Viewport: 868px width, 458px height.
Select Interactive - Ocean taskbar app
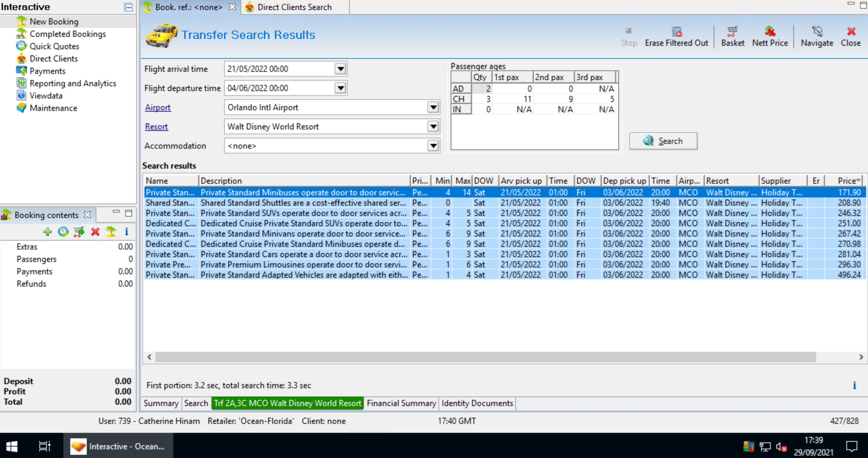(118, 446)
